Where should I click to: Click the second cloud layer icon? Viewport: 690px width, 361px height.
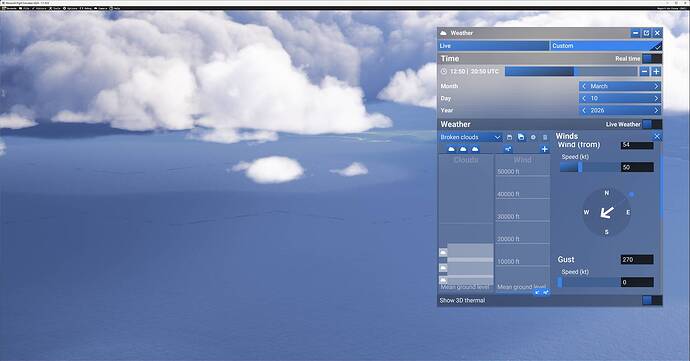(463, 149)
